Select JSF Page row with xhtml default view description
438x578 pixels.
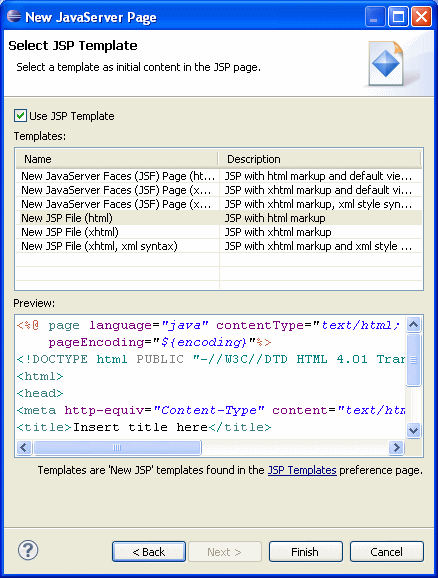click(219, 190)
